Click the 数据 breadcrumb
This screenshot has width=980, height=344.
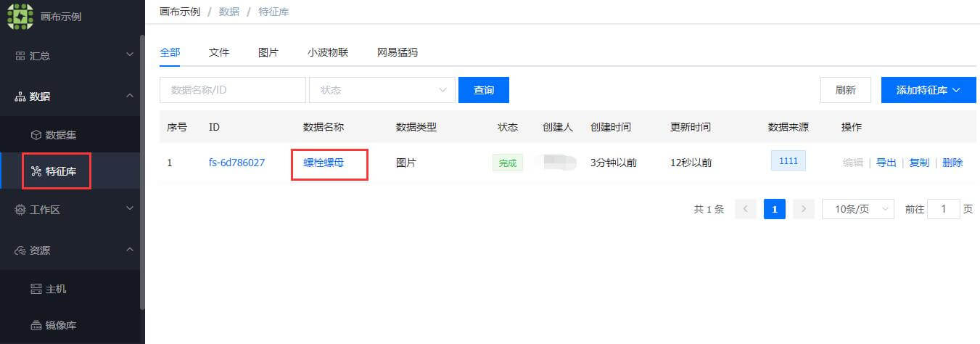[x=229, y=12]
